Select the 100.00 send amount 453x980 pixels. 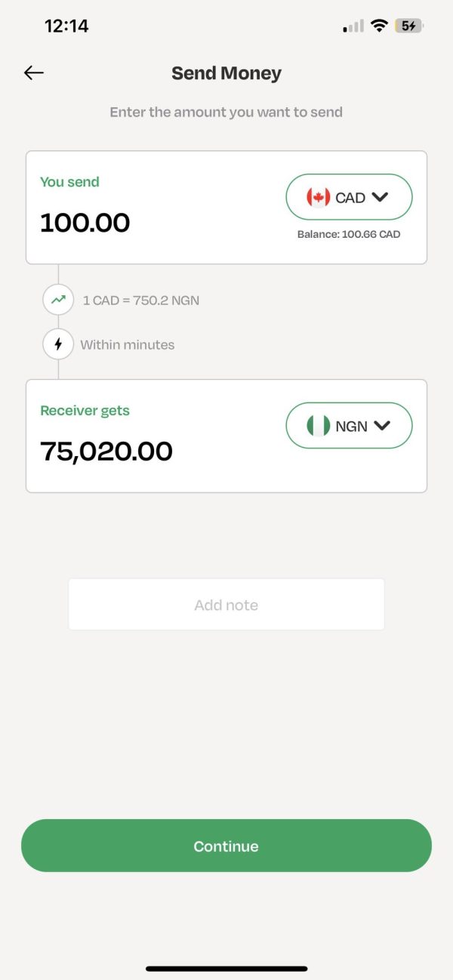pos(85,222)
